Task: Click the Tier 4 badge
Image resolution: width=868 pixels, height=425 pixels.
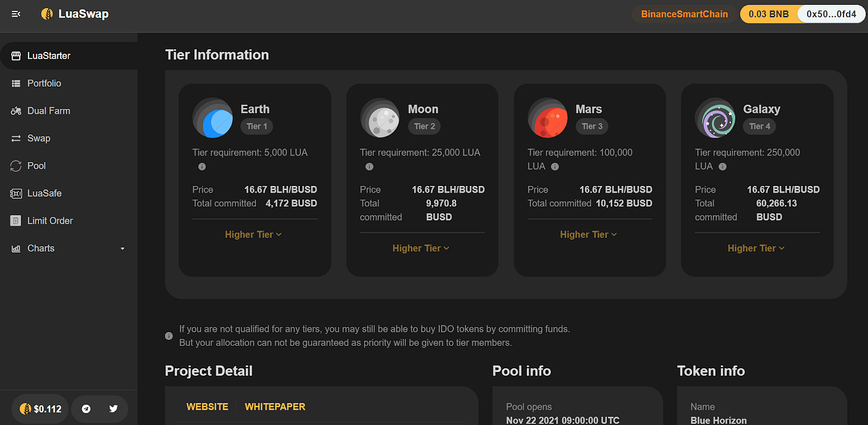Action: [x=759, y=126]
